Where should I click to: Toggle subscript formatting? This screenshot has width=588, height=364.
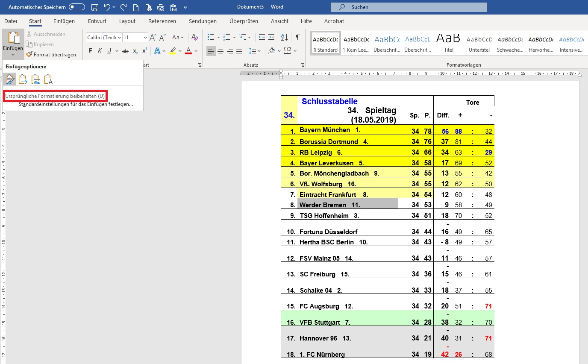coord(135,51)
